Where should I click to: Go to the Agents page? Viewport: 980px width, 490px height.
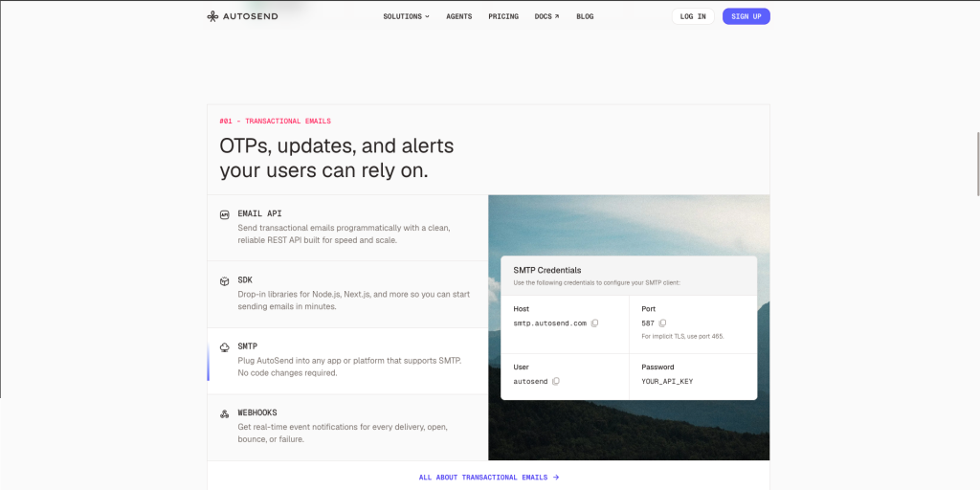tap(458, 17)
